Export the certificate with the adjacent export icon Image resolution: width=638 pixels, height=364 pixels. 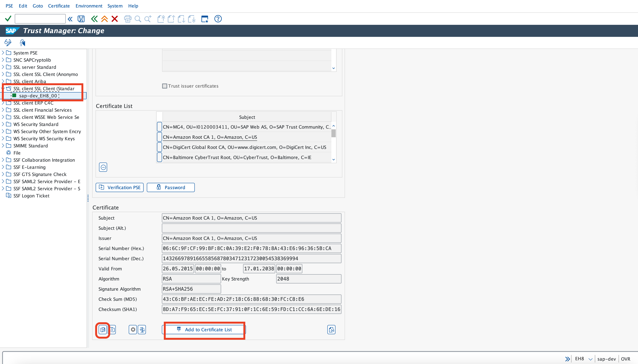point(113,330)
